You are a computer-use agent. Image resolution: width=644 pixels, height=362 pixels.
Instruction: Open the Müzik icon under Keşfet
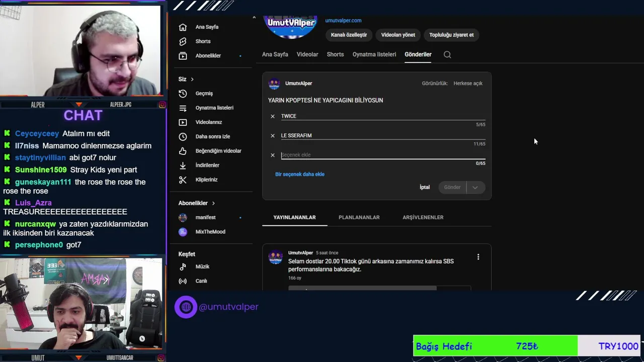coord(183,266)
